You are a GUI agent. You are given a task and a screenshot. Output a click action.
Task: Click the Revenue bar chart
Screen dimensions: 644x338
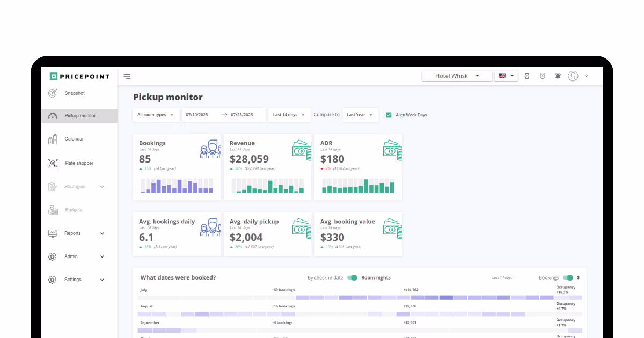pyautogui.click(x=268, y=186)
